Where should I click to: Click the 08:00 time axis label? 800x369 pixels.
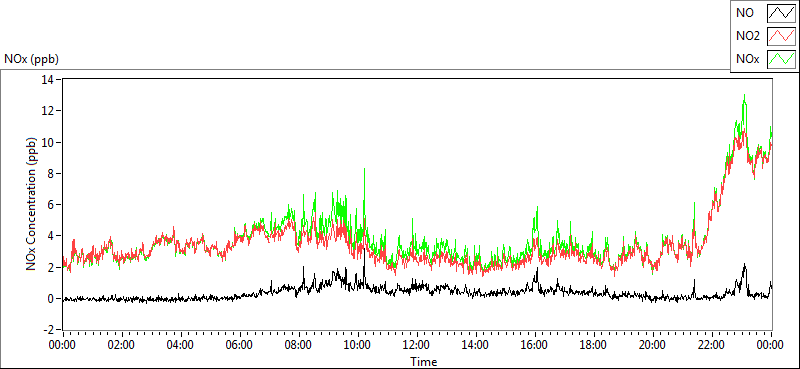tap(298, 345)
